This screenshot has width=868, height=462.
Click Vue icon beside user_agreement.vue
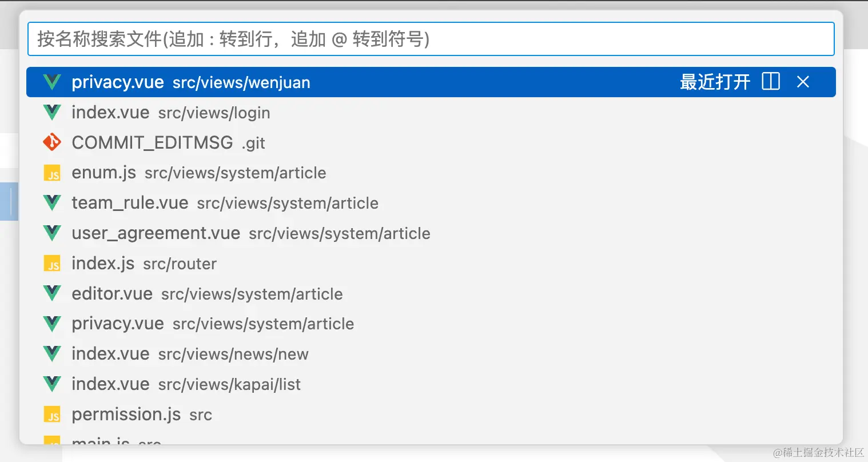tap(52, 233)
